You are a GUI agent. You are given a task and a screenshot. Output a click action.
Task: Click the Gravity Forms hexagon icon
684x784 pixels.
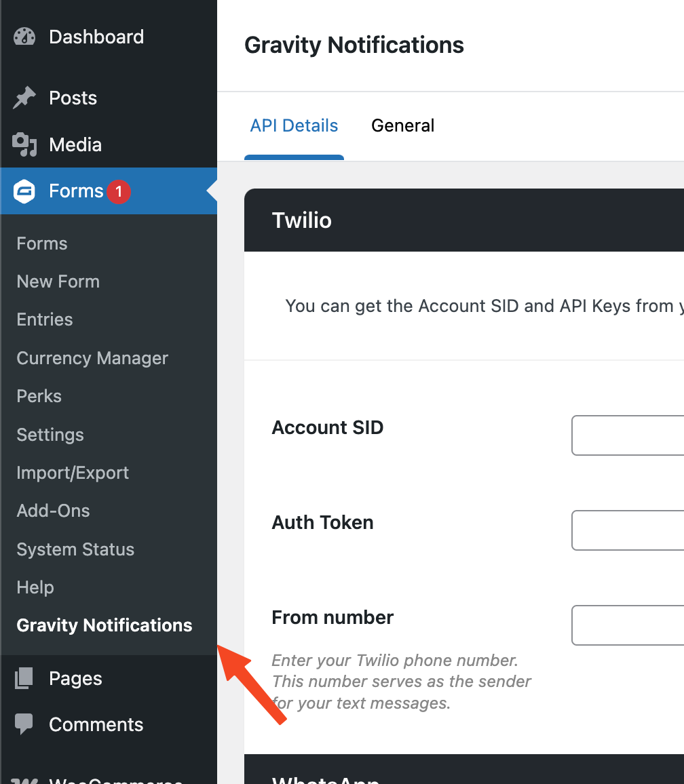tap(24, 191)
